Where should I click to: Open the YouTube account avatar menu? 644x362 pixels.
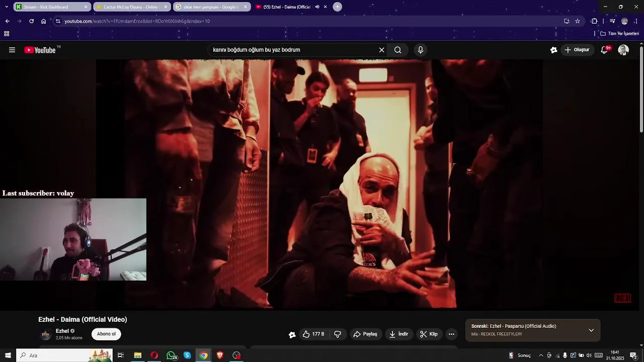[x=623, y=50]
